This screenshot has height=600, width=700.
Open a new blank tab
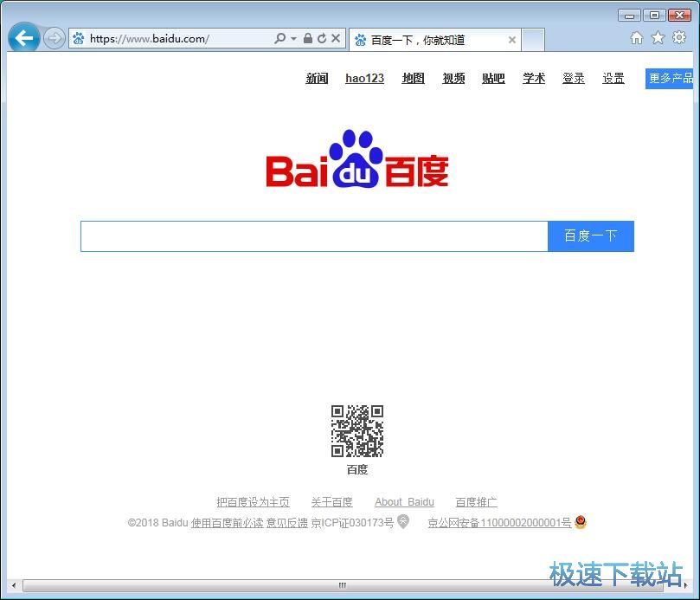[533, 40]
